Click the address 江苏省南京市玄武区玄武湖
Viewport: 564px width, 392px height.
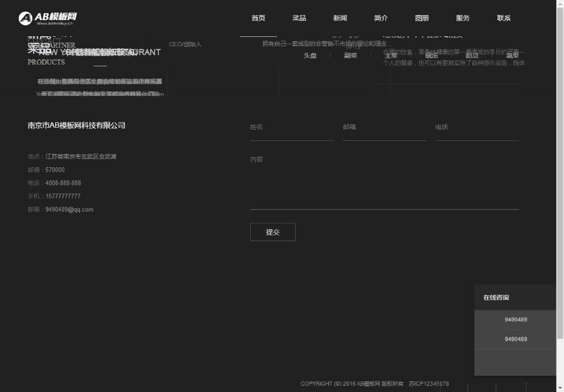point(81,157)
